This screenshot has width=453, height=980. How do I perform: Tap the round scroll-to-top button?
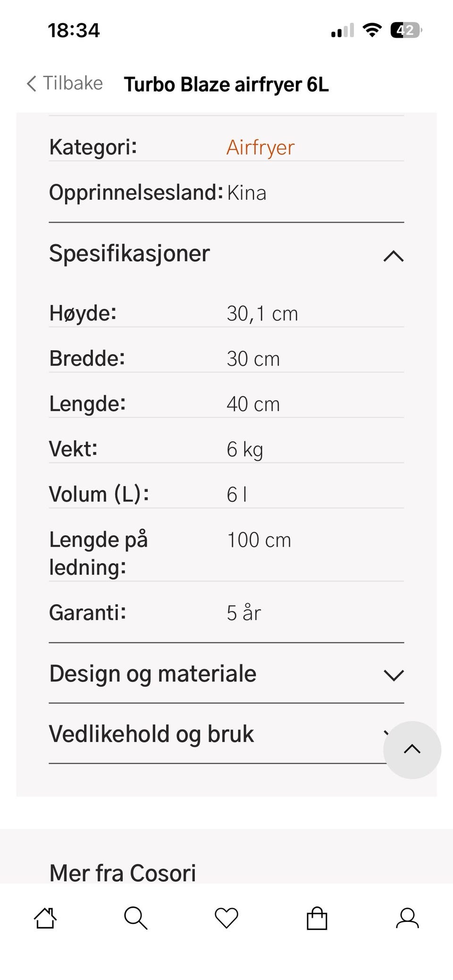click(412, 750)
